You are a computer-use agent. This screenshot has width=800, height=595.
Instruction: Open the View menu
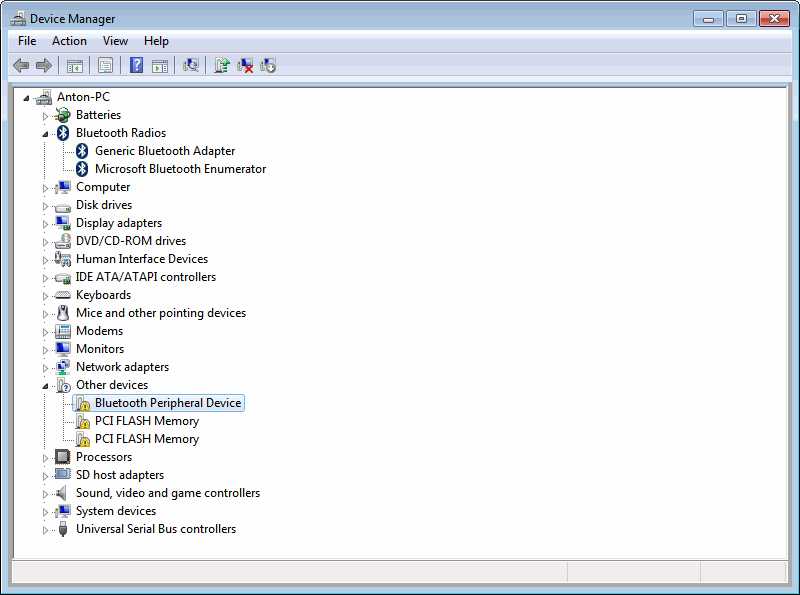click(115, 41)
